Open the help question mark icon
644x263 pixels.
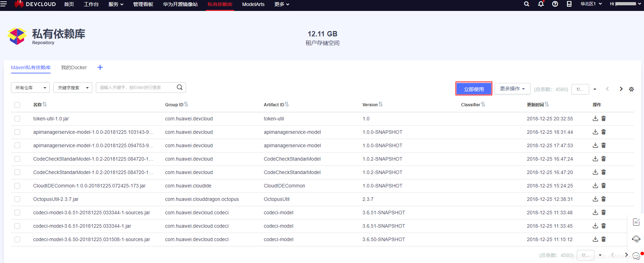tap(555, 4)
